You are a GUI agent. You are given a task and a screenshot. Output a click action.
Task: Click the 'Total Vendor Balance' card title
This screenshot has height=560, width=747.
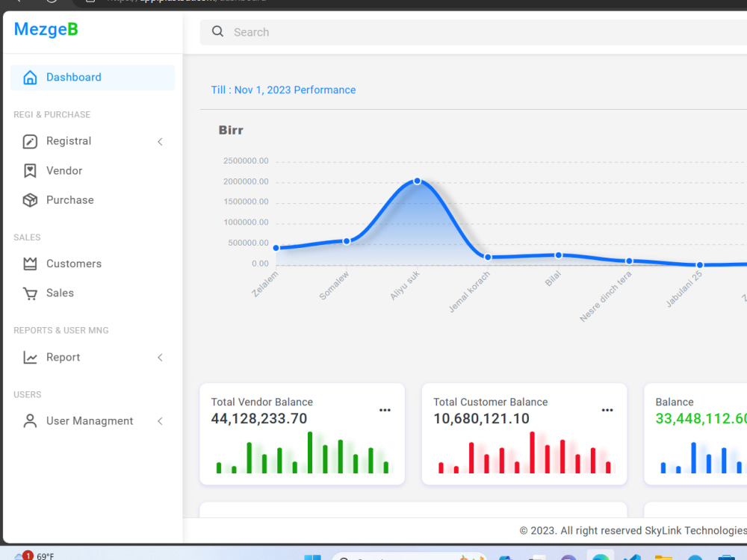262,402
